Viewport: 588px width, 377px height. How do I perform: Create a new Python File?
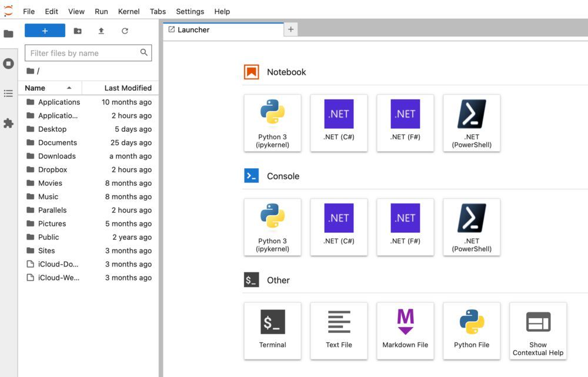[472, 331]
